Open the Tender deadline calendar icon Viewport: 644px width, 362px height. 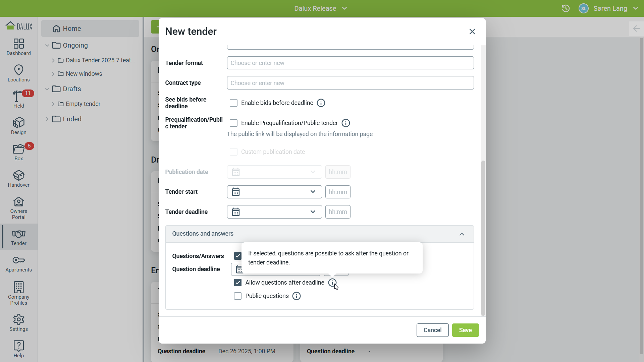236,212
